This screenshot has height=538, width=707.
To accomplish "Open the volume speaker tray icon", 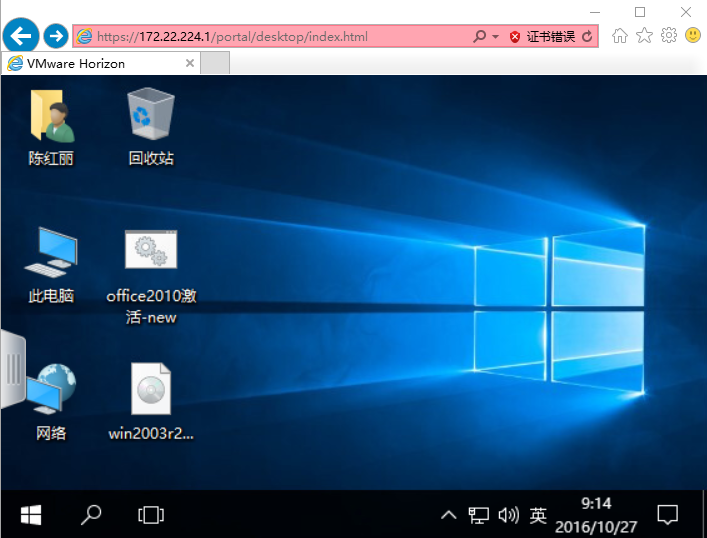I will click(x=508, y=516).
